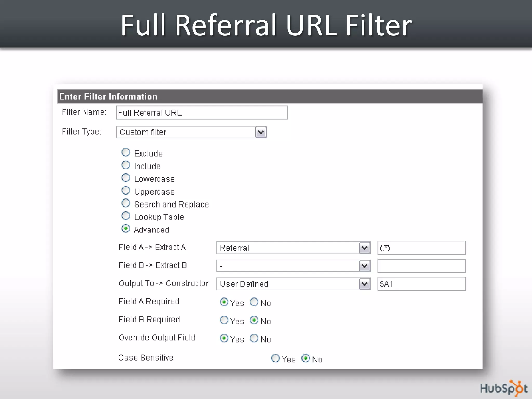Select Search and Replace option
The width and height of the screenshot is (532, 399).
click(x=126, y=203)
